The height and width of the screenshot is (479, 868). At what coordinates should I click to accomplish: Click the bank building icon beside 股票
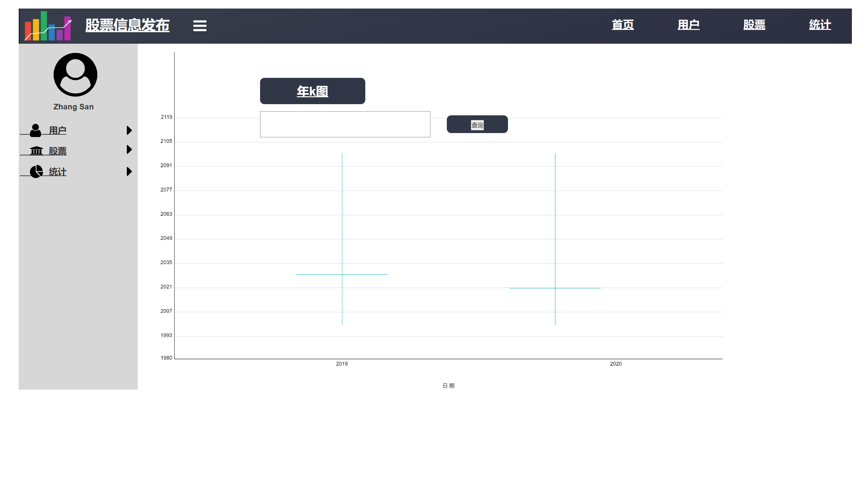point(36,150)
